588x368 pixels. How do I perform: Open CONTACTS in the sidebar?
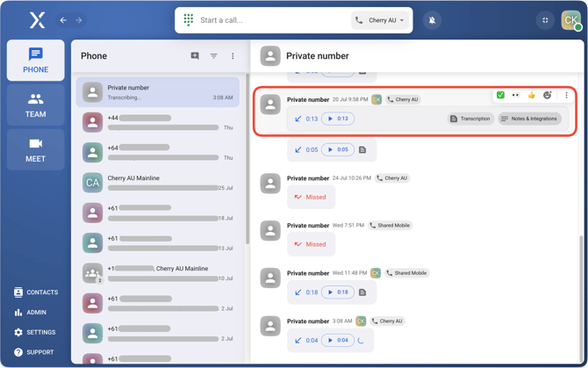click(36, 292)
